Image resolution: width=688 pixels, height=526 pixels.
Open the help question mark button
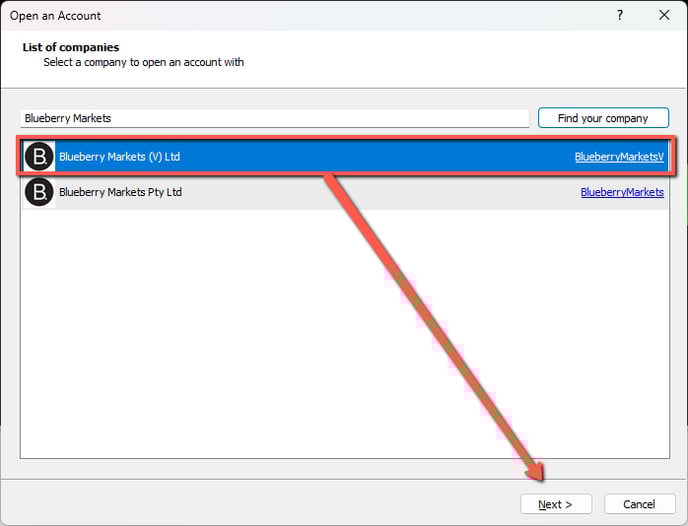(x=620, y=15)
